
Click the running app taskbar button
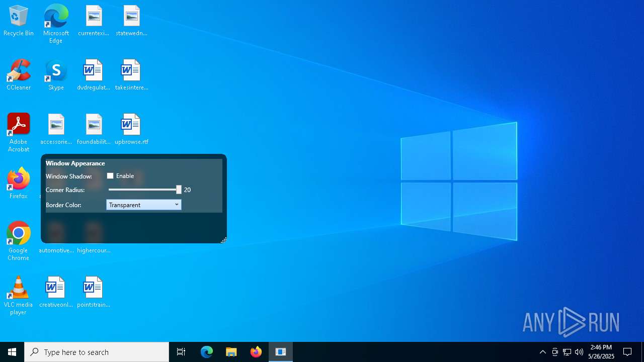[x=281, y=352]
